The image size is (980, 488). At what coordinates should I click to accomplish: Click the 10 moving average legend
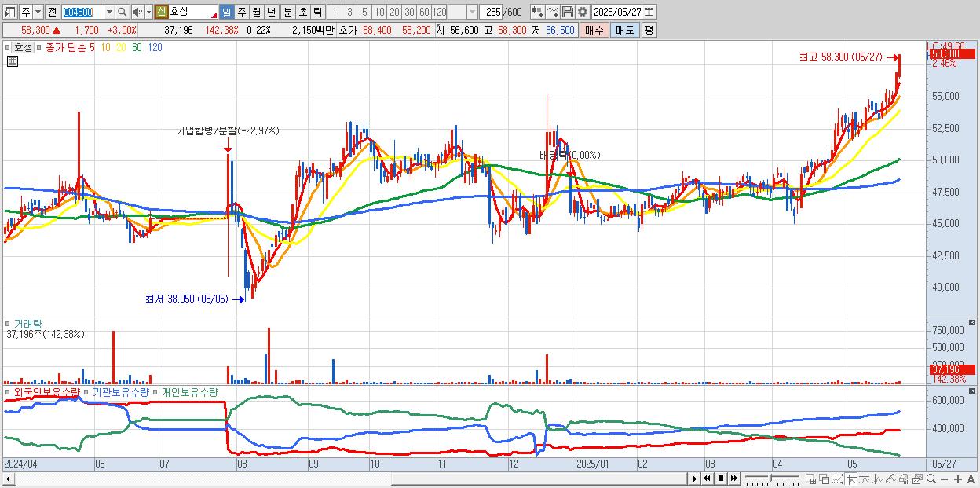click(x=105, y=47)
